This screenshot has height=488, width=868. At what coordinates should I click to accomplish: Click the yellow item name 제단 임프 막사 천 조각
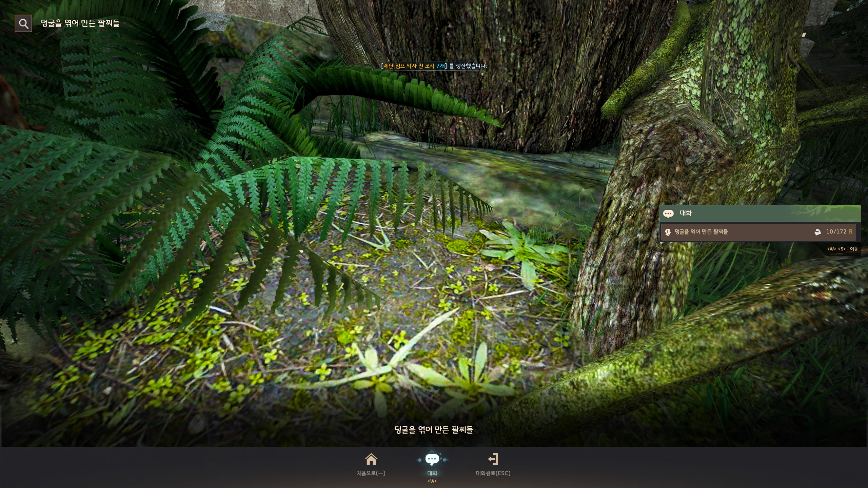pyautogui.click(x=409, y=66)
